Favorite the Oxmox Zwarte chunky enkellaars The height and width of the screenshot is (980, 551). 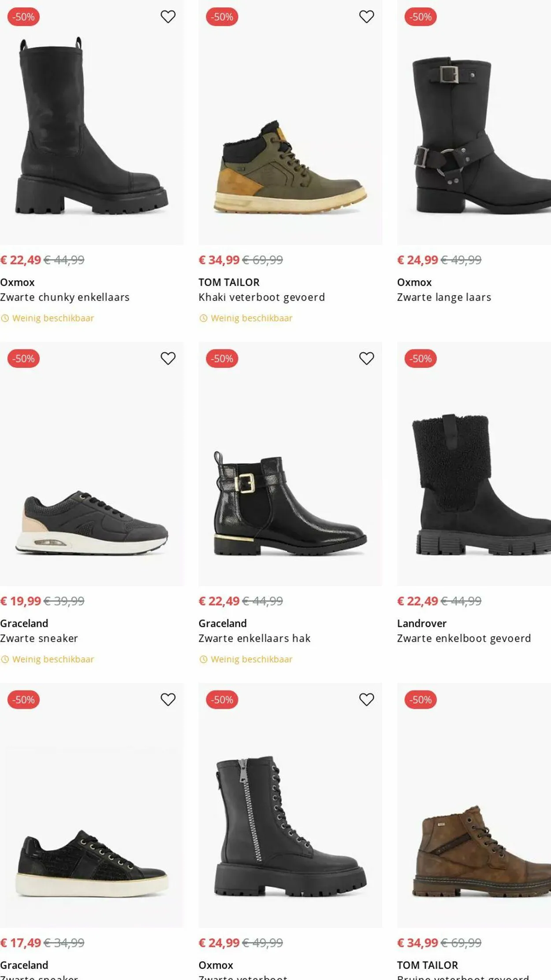[168, 17]
